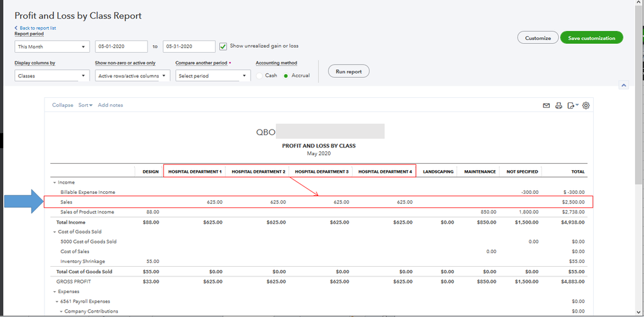
Task: Click the Run report button
Action: [349, 72]
